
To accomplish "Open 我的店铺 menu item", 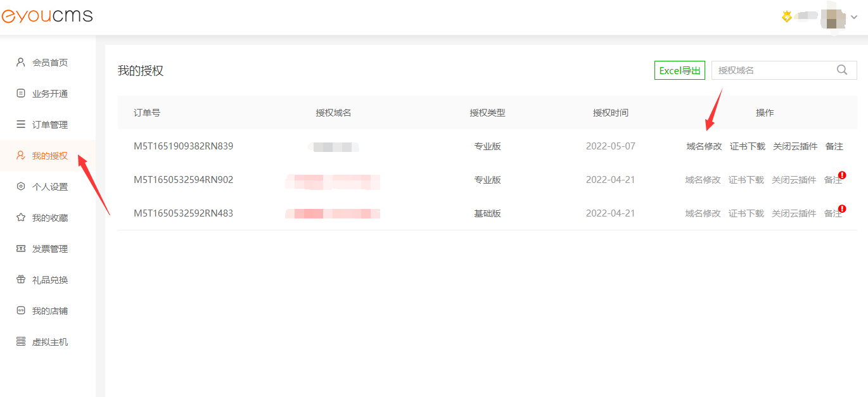I will (x=49, y=311).
